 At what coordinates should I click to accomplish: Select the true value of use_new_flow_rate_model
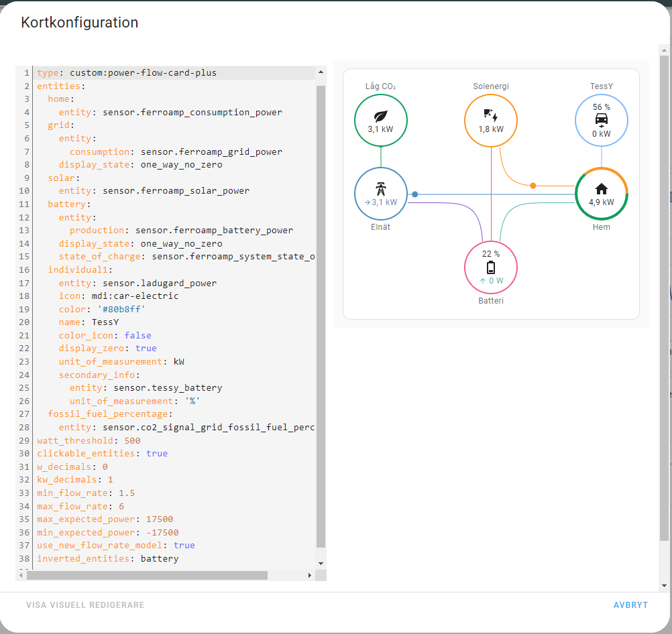(x=184, y=546)
